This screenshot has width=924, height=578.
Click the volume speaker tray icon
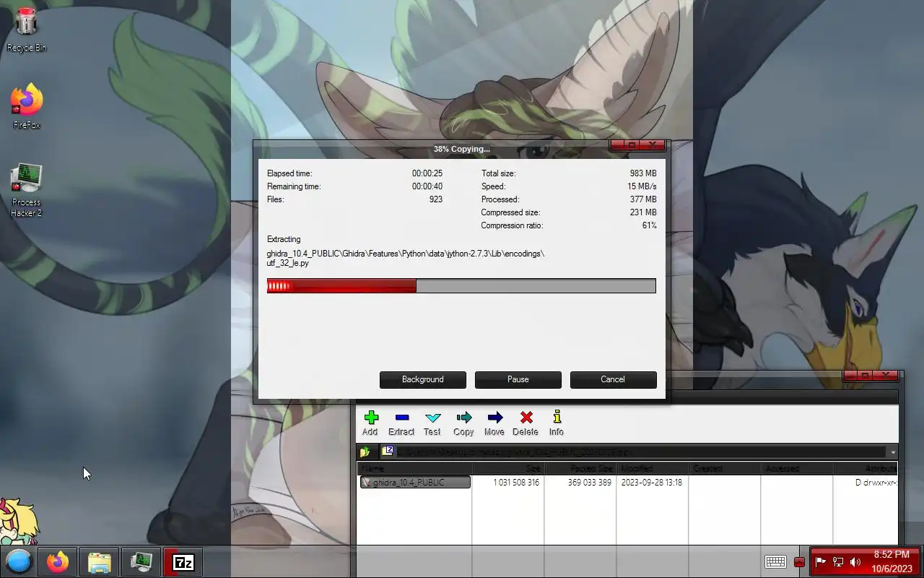[855, 561]
